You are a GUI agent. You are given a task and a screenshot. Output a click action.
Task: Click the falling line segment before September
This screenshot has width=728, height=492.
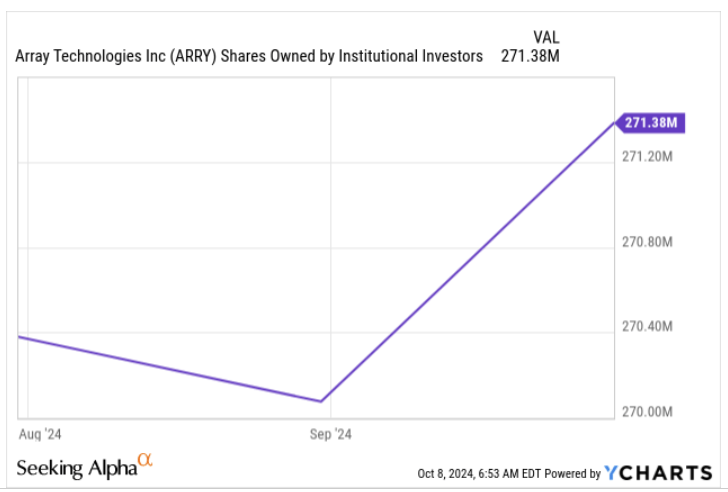click(170, 369)
